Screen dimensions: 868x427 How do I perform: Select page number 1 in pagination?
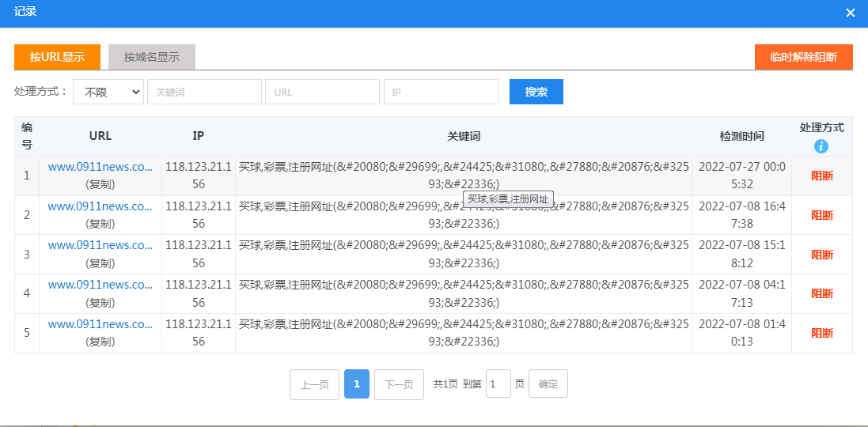tap(357, 384)
